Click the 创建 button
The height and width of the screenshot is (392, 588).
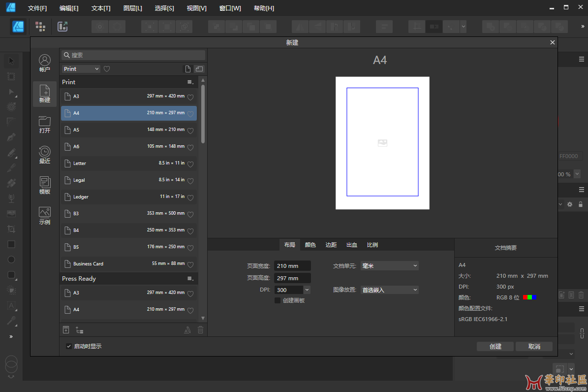pyautogui.click(x=495, y=347)
